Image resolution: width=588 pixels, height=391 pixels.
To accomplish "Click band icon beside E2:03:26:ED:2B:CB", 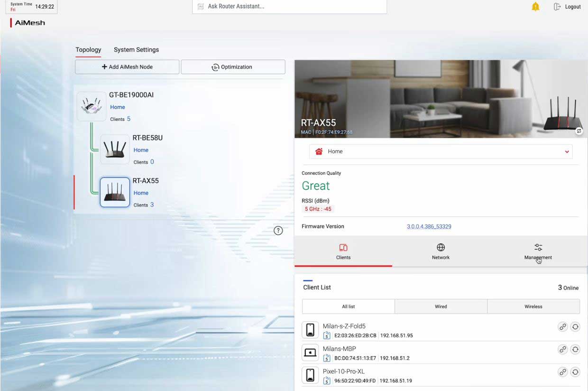I will (x=327, y=335).
